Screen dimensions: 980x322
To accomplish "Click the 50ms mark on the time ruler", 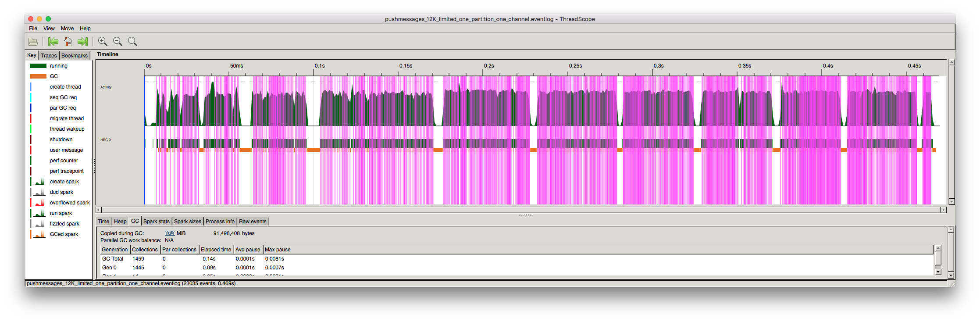I will click(x=236, y=66).
